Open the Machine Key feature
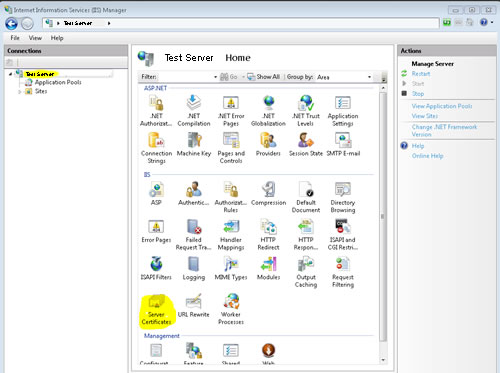 pos(194,144)
